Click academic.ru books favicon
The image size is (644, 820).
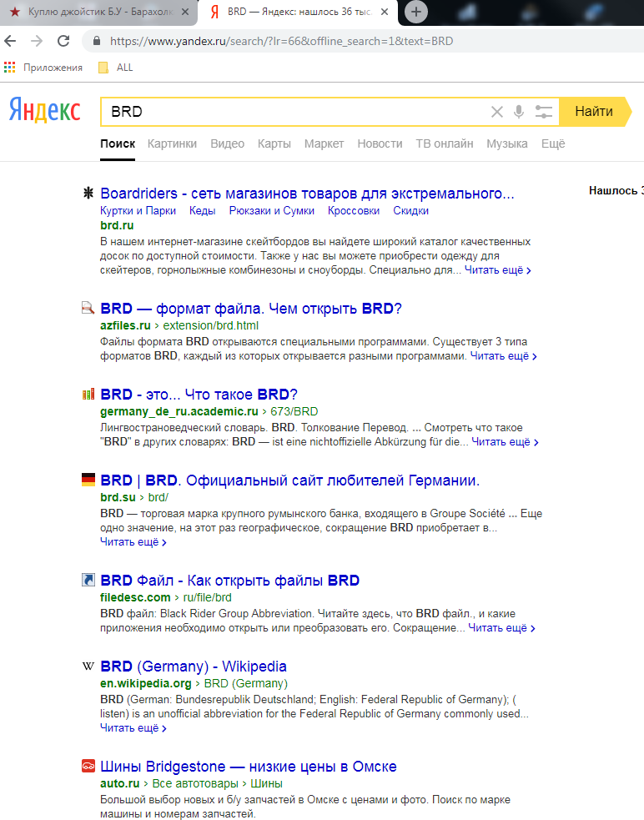[x=88, y=394]
